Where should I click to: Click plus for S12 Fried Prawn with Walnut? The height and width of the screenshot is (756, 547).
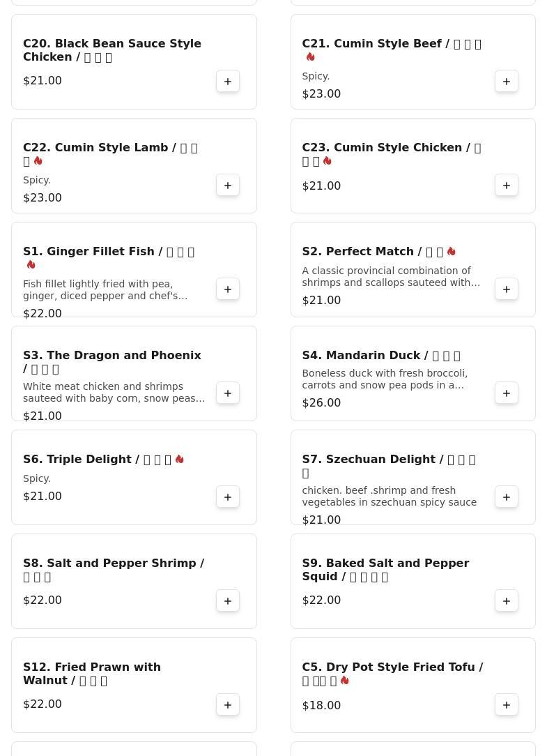coord(228,705)
